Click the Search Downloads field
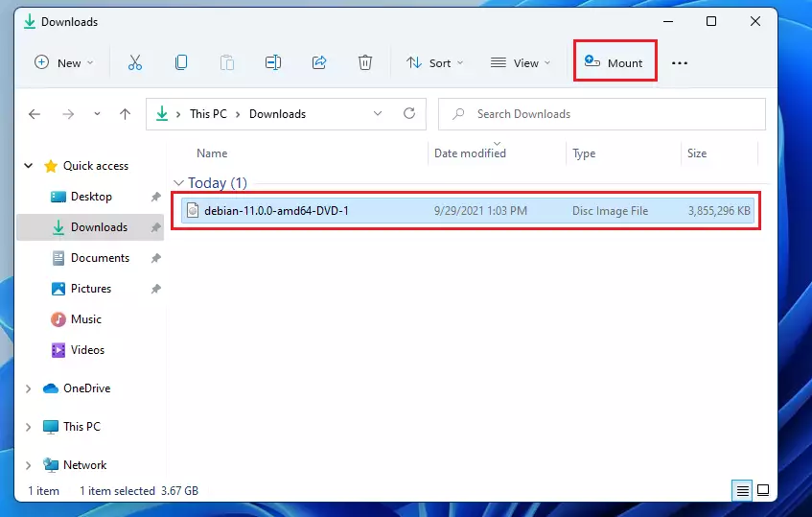 (602, 114)
